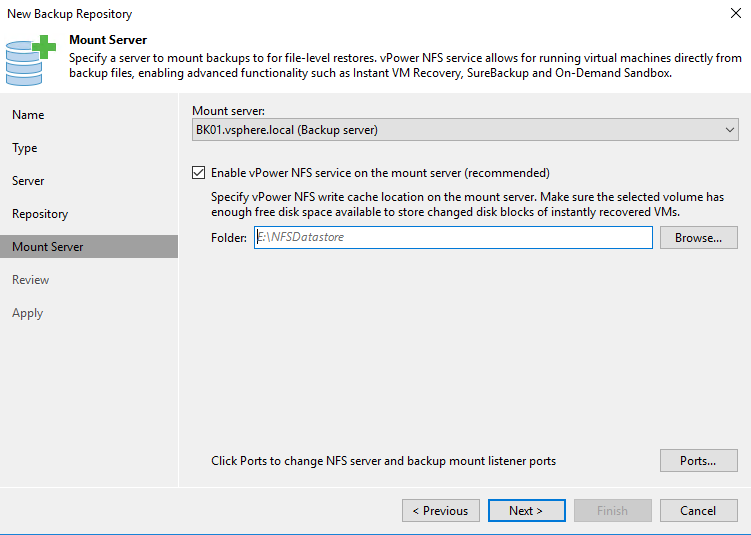Go to the Name wizard step

[x=28, y=115]
